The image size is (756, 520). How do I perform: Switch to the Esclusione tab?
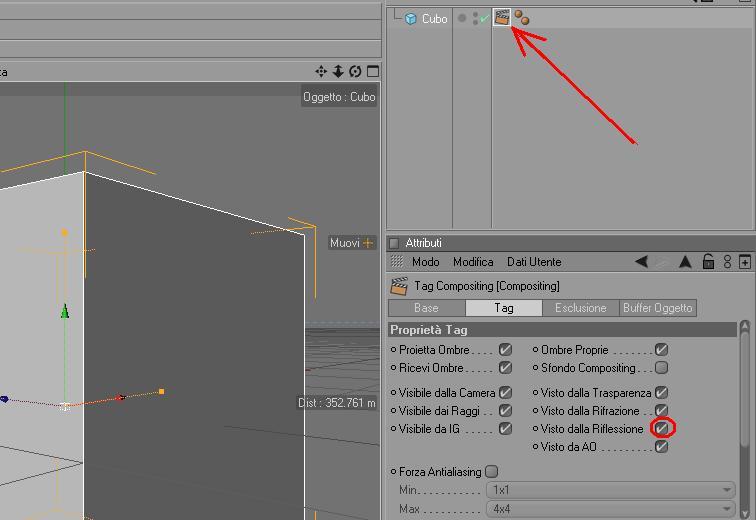(580, 308)
